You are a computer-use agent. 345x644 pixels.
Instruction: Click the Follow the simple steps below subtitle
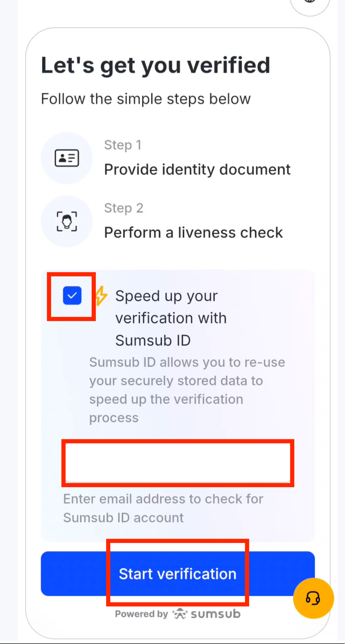pos(146,98)
